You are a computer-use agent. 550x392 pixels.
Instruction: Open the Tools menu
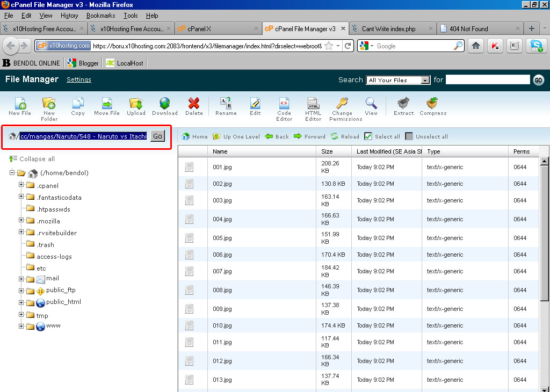(131, 16)
